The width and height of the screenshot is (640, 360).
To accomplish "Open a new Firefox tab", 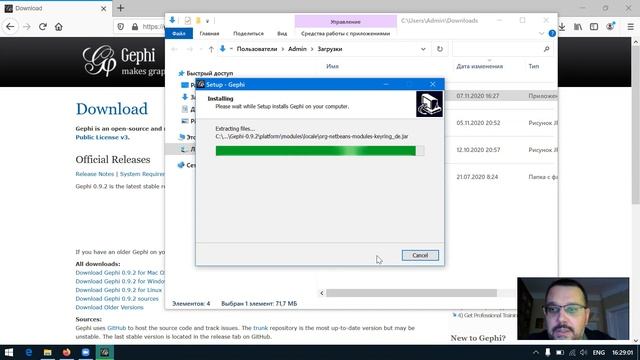I will pyautogui.click(x=120, y=8).
